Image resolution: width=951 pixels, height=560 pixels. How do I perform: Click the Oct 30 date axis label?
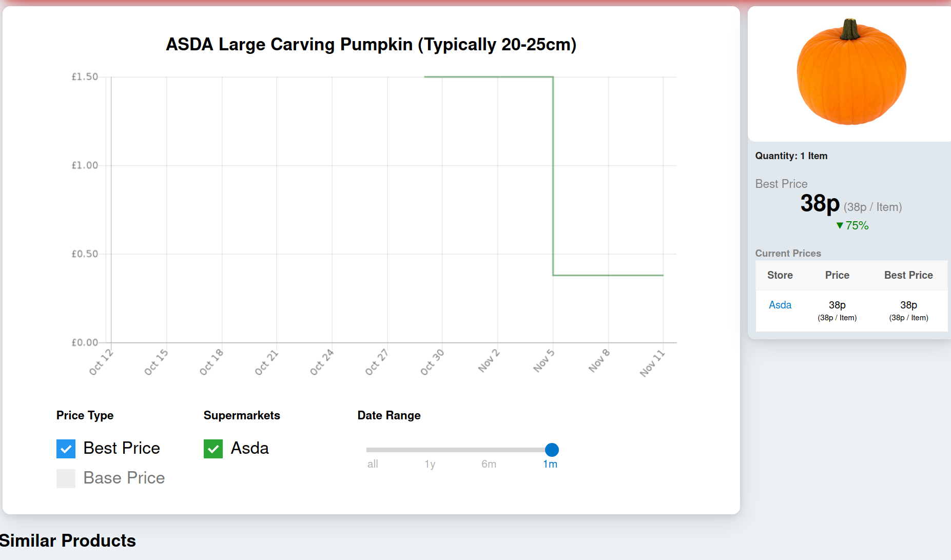(432, 362)
